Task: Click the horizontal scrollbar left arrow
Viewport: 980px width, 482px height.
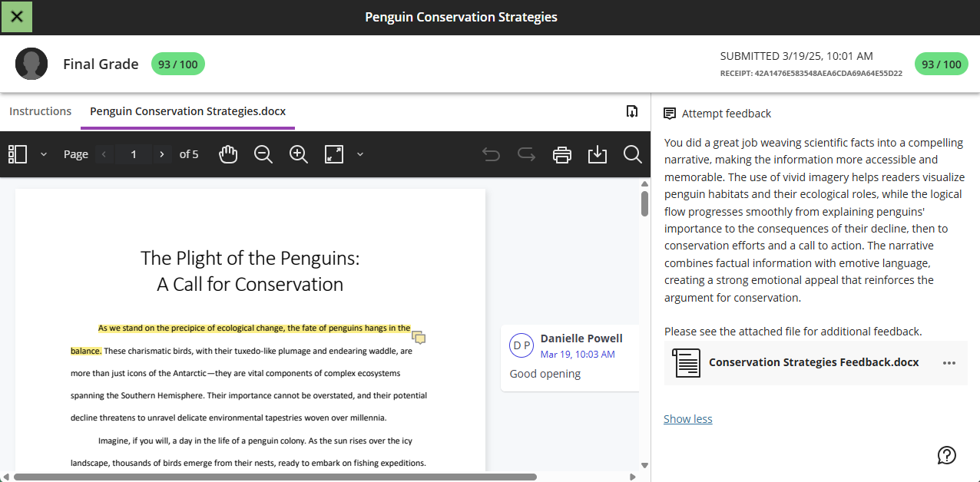Action: (x=5, y=477)
